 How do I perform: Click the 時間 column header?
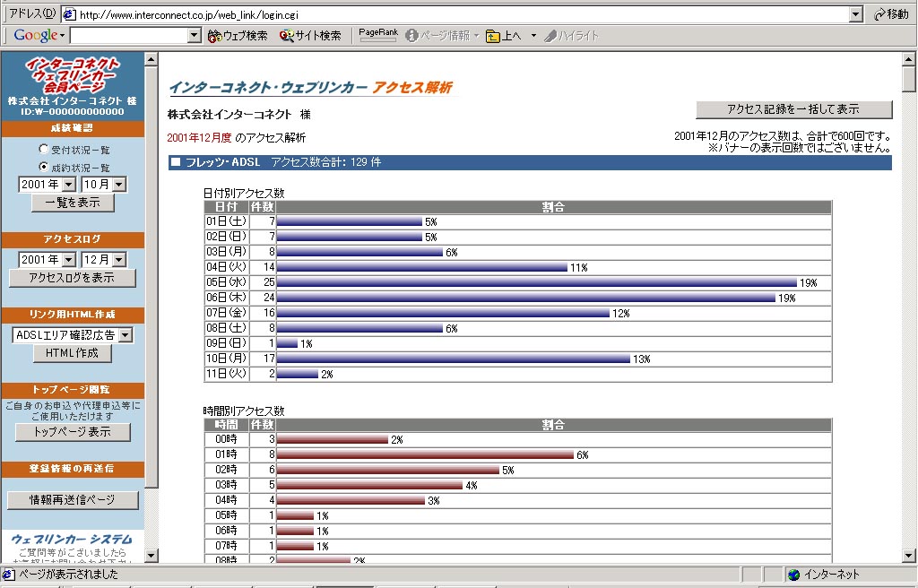[x=227, y=425]
